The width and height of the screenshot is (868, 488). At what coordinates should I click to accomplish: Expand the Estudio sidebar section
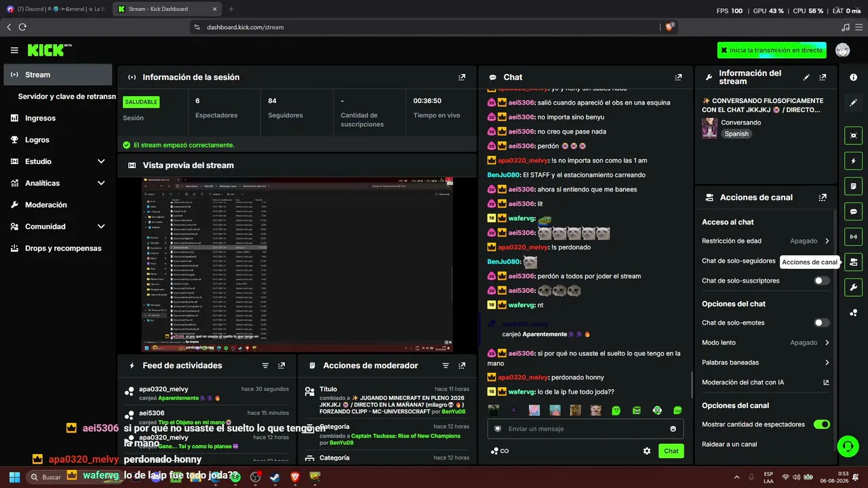click(57, 161)
